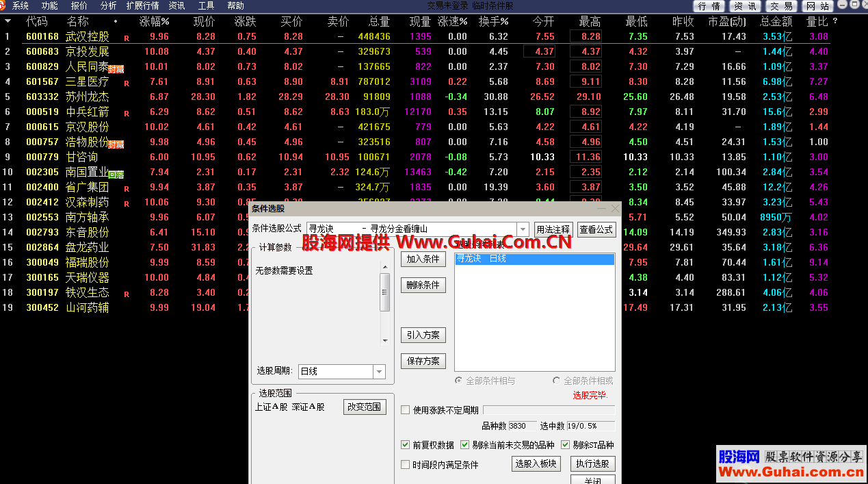Sort by the 涨幅% column header
Screen dimensions: 868x484
point(154,22)
